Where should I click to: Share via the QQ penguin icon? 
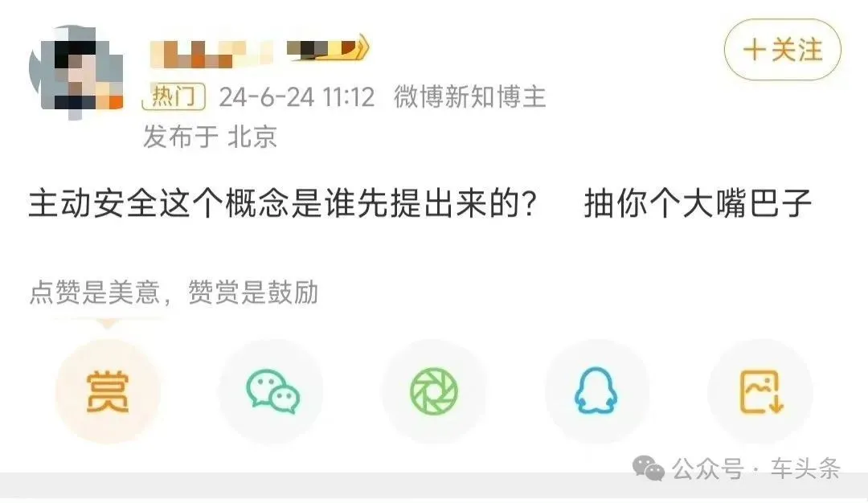tap(596, 392)
